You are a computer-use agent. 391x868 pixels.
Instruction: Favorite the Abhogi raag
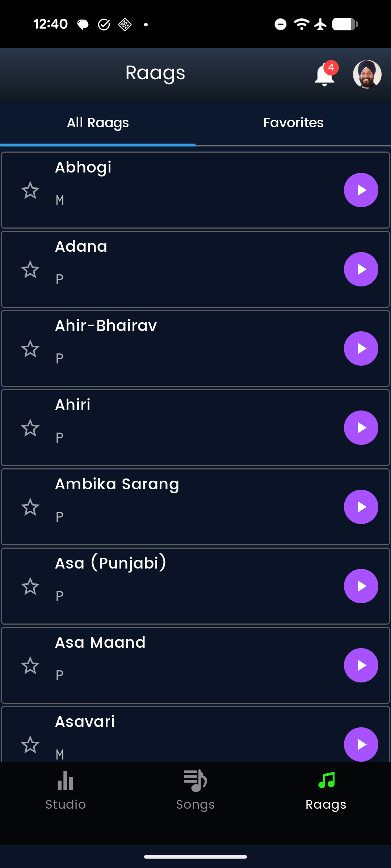[30, 190]
